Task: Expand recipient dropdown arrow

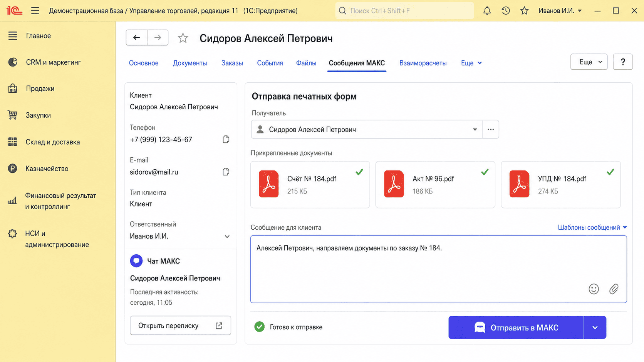Action: pyautogui.click(x=475, y=130)
